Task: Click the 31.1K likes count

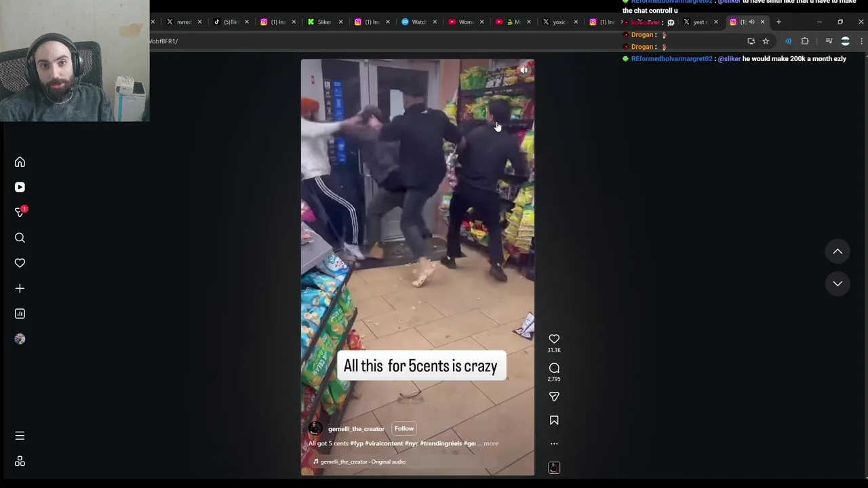Action: pos(554,350)
